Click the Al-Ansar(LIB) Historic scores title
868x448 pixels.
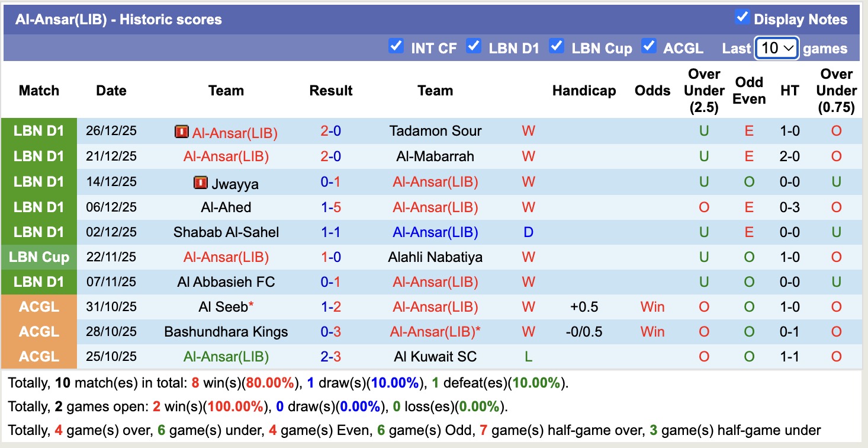[118, 18]
